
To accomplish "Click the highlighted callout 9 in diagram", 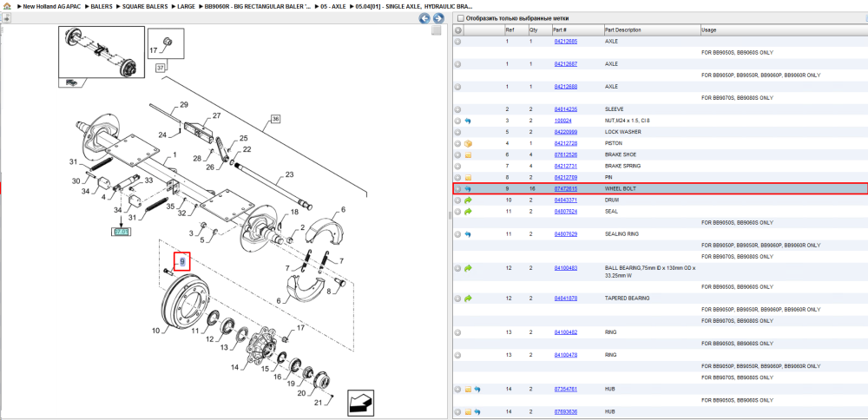I will 182,261.
